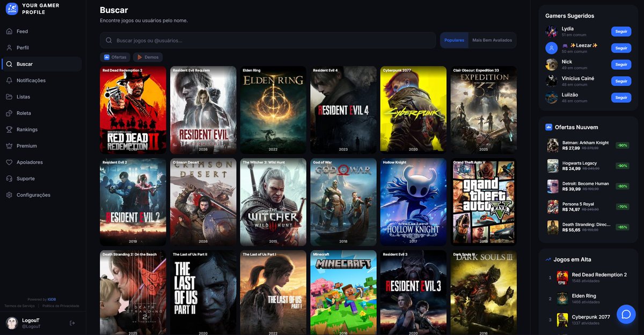Click the Ofertas Nuuvem header icon

coord(548,127)
